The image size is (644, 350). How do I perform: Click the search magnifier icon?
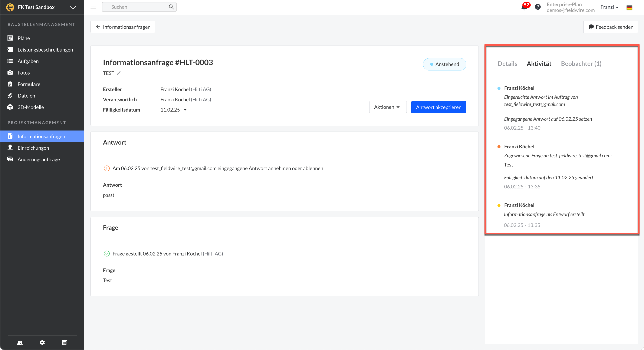[171, 7]
